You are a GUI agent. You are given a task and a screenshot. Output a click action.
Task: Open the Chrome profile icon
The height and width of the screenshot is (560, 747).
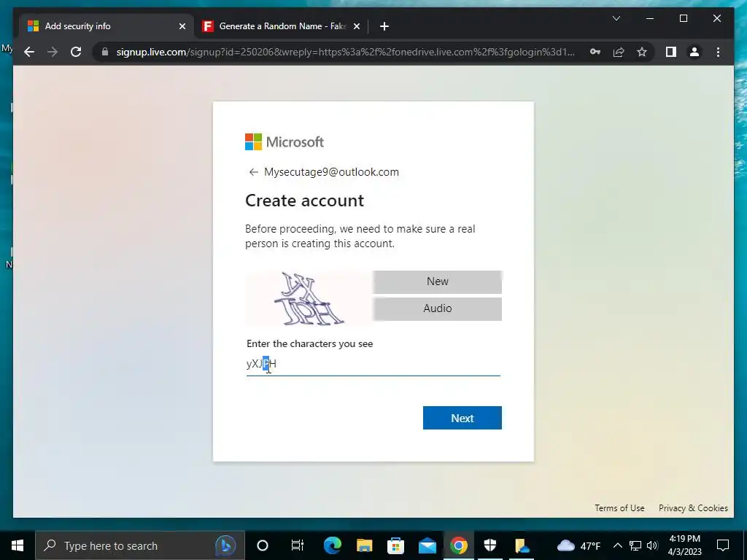click(x=694, y=52)
